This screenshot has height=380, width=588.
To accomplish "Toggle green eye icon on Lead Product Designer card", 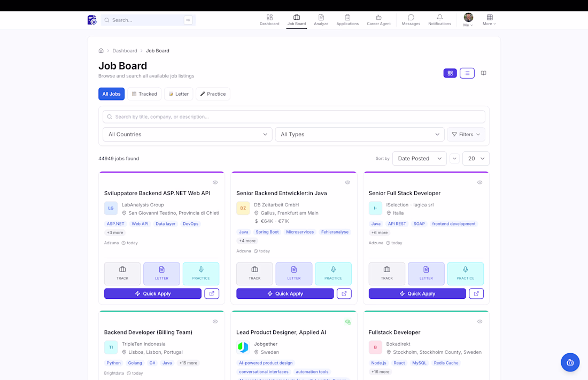I will [x=347, y=322].
